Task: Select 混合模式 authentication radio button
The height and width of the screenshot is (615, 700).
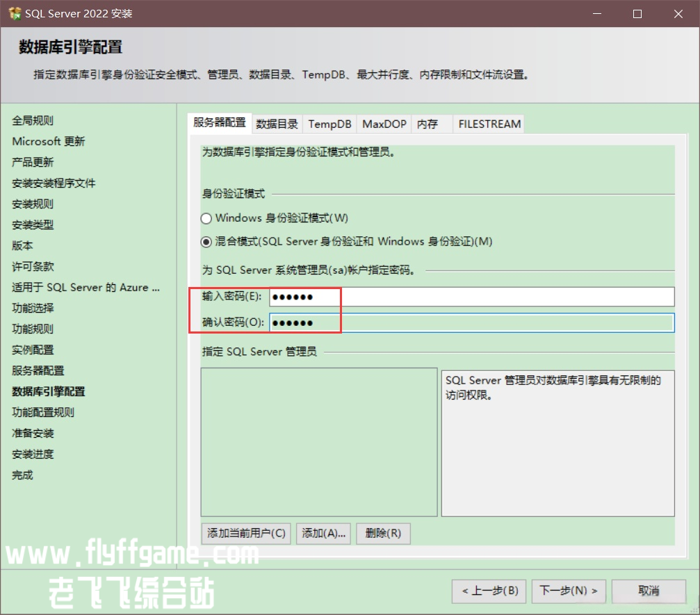Action: (206, 242)
